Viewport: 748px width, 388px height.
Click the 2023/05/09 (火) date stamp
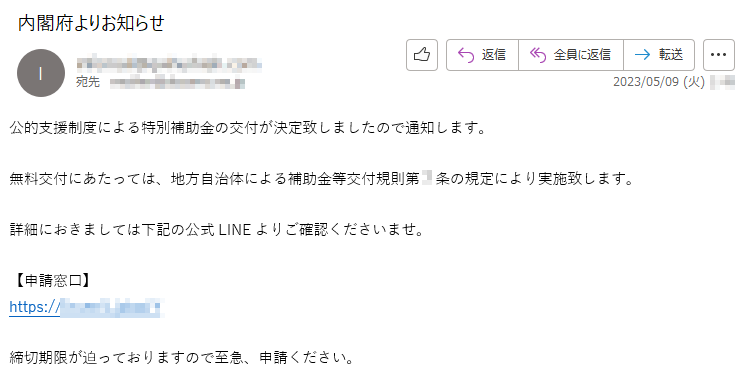click(x=659, y=82)
